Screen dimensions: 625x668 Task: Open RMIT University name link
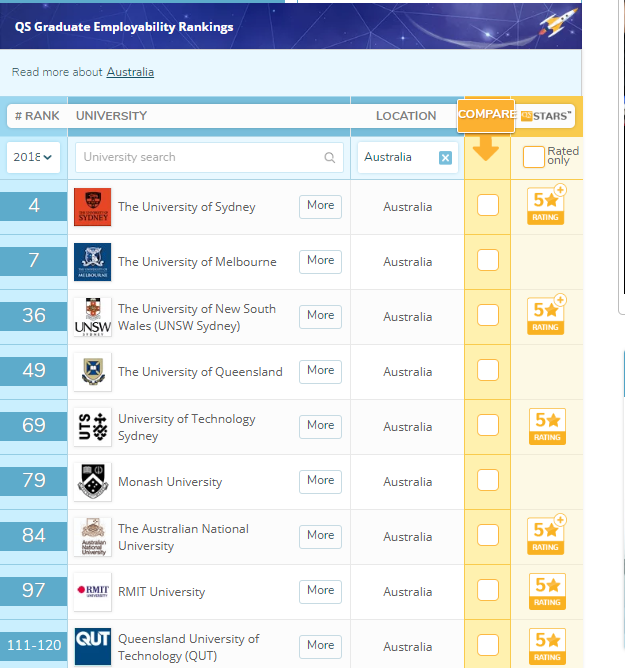tap(161, 591)
